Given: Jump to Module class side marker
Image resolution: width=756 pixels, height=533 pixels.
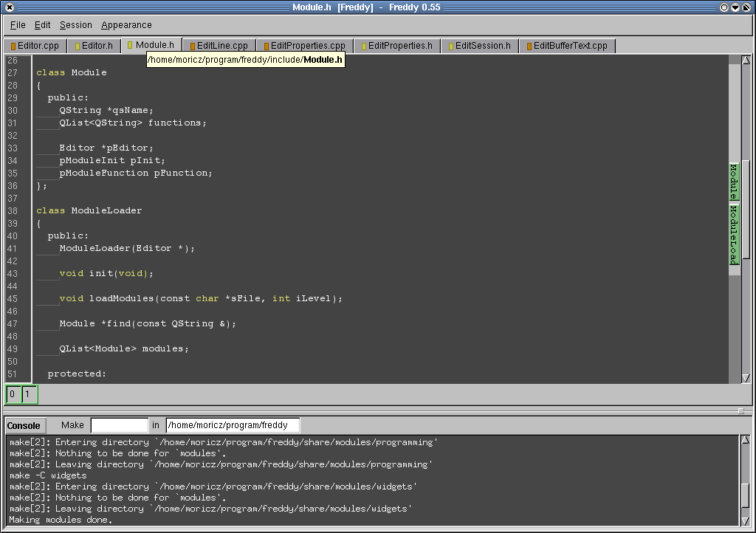Looking at the screenshot, I should pos(734,182).
